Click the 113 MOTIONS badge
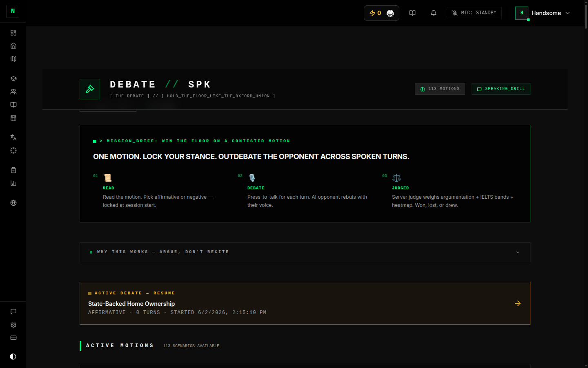Image resolution: width=588 pixels, height=368 pixels. coord(440,89)
